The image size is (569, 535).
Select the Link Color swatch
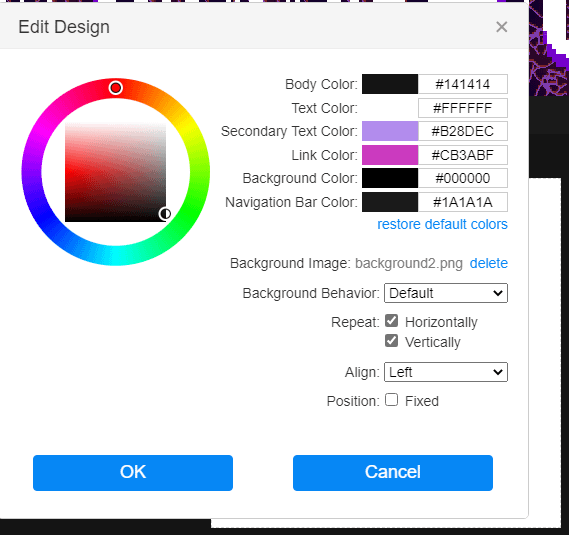390,155
